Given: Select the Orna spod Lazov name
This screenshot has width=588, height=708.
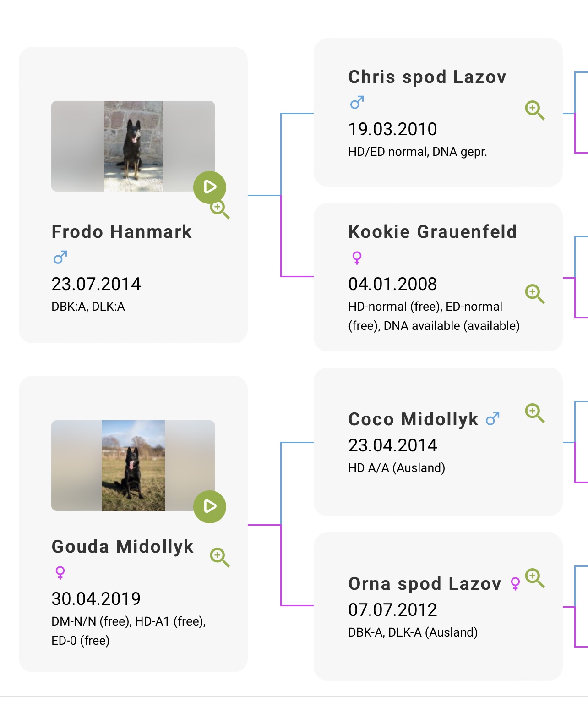Looking at the screenshot, I should 425,584.
